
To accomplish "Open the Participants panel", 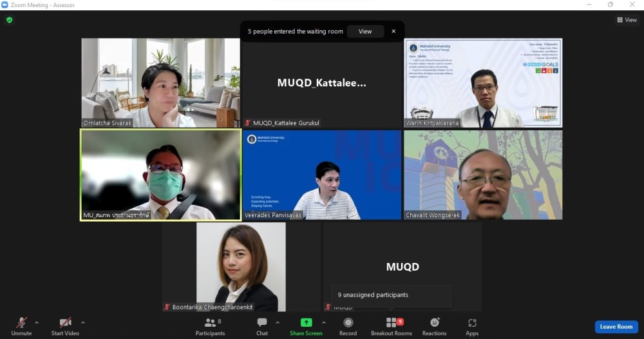I will tap(210, 323).
